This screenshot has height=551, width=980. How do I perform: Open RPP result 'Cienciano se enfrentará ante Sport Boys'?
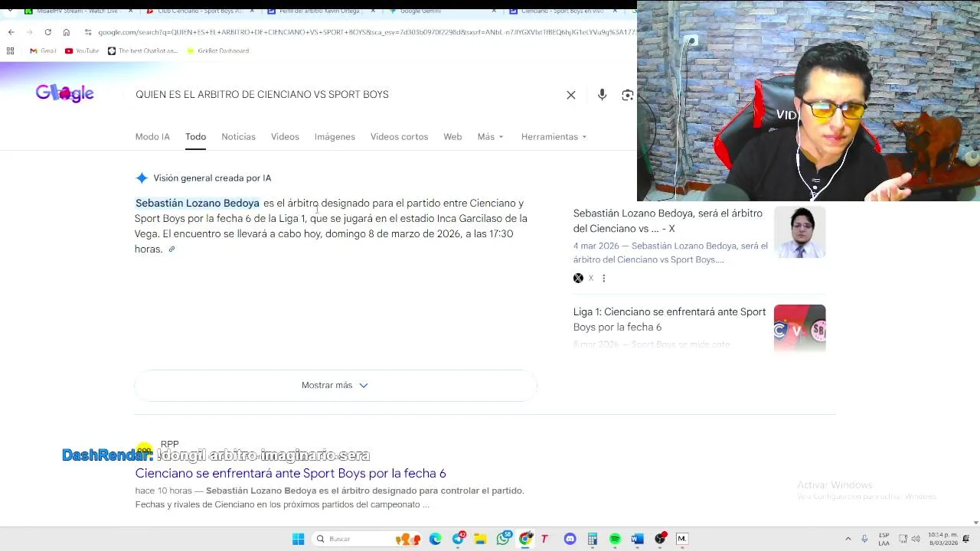[x=290, y=473]
